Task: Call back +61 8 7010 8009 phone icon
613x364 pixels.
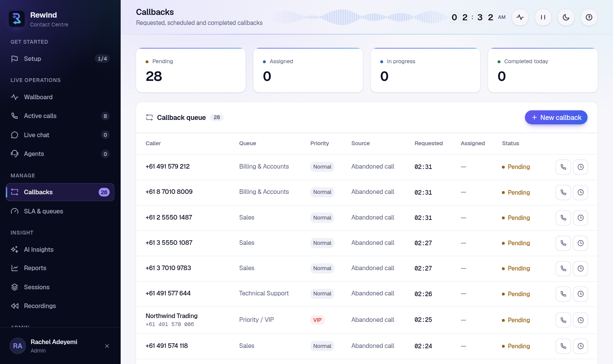Action: click(x=563, y=192)
